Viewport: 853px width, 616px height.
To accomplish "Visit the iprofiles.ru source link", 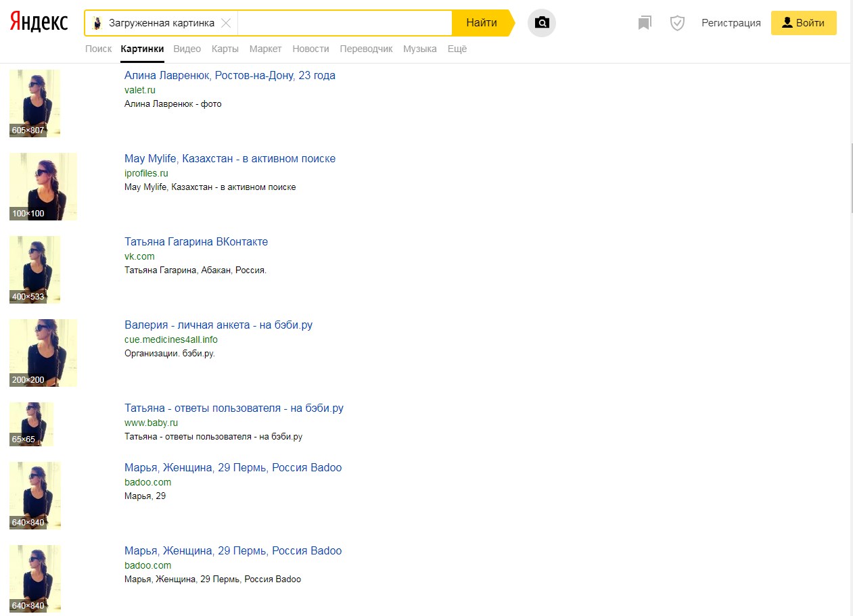I will (x=146, y=173).
